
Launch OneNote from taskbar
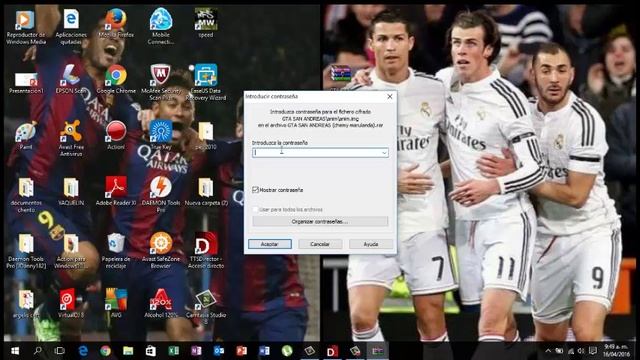[x=196, y=351]
